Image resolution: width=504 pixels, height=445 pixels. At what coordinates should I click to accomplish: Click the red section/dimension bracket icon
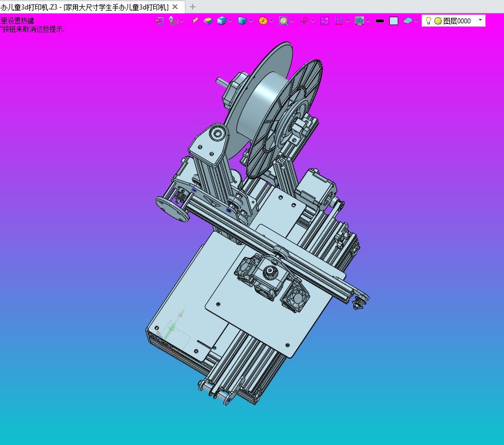tap(339, 21)
